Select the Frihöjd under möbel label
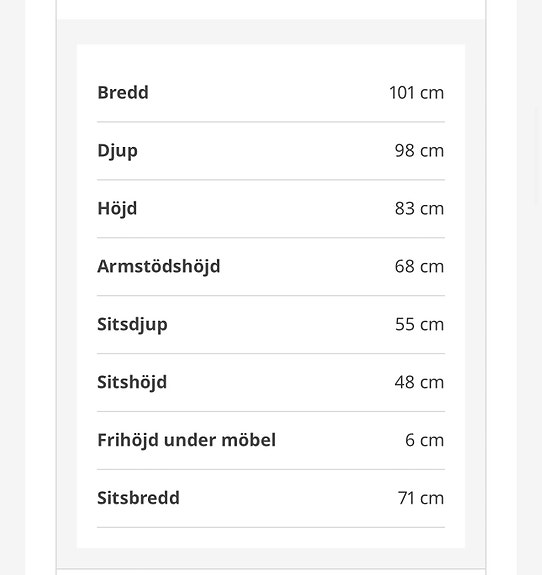The image size is (542, 575). click(186, 440)
